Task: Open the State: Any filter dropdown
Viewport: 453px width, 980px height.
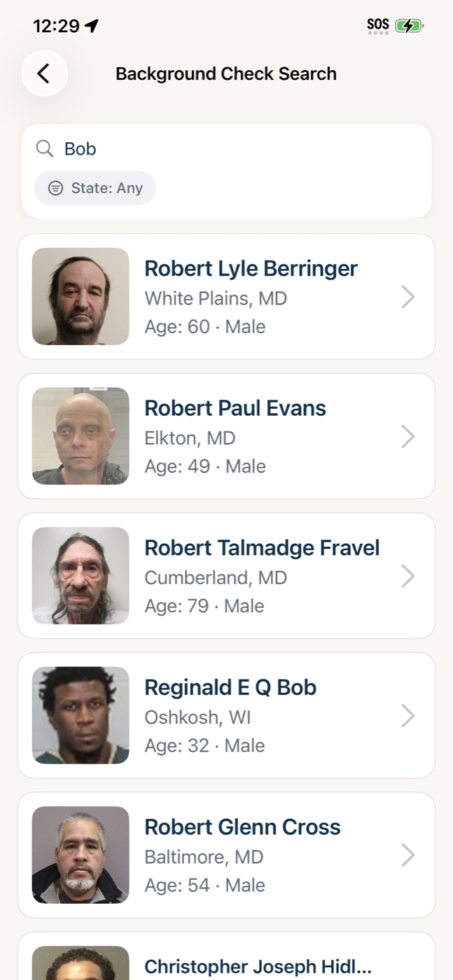Action: click(x=95, y=188)
